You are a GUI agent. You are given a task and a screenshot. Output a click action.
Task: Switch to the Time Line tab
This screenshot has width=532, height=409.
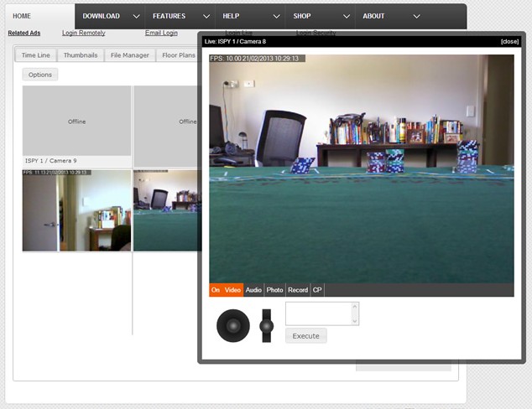pyautogui.click(x=35, y=55)
